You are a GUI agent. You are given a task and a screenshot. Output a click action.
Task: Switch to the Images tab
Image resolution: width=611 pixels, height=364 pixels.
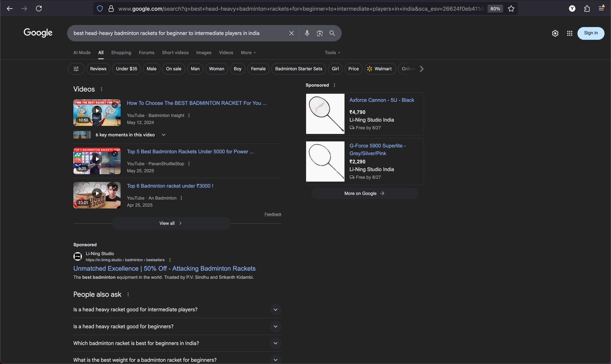pos(204,53)
